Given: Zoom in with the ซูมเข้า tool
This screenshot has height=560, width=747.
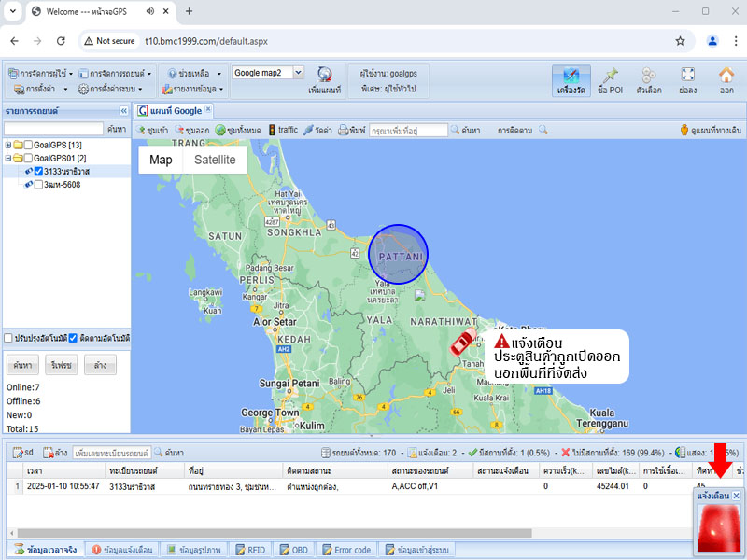Looking at the screenshot, I should (152, 130).
